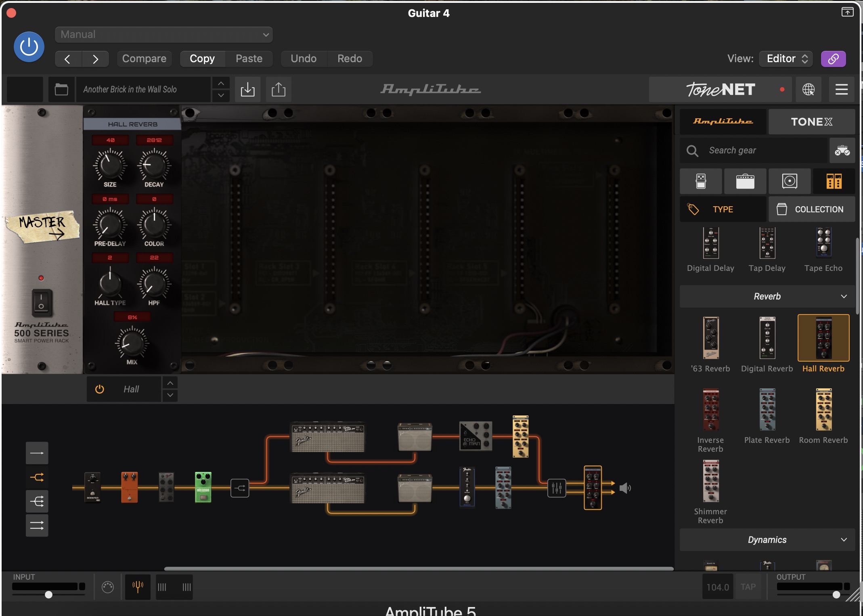Click the TAP tempo button
This screenshot has height=616, width=863.
pos(748,587)
